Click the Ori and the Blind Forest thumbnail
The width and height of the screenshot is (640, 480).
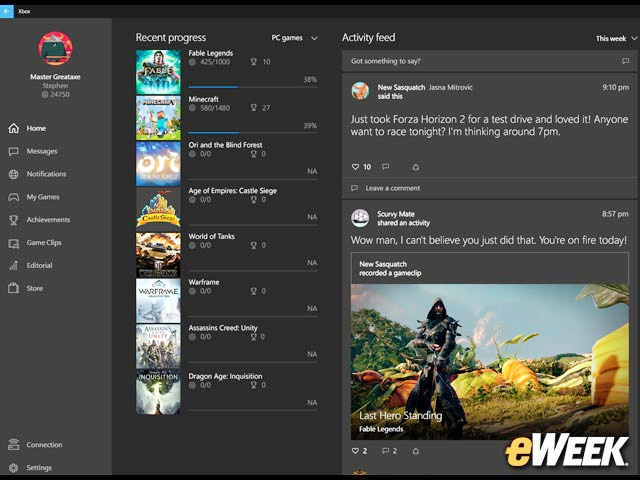click(x=158, y=164)
